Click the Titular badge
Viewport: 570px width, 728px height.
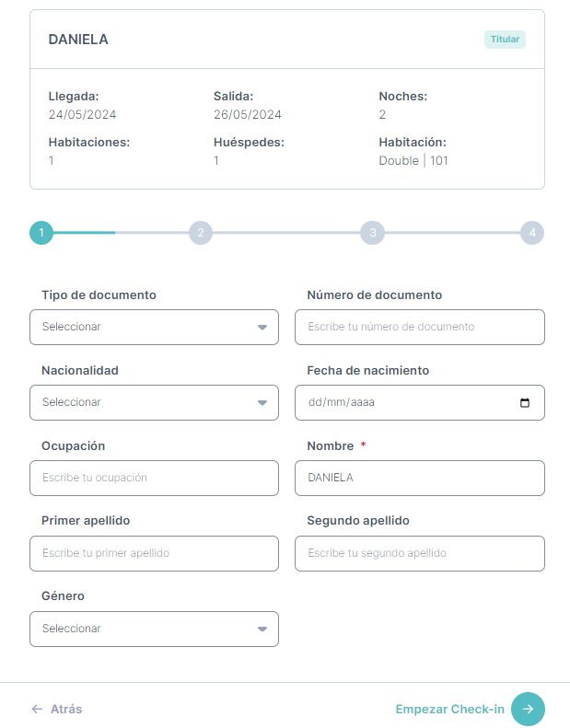(x=505, y=40)
